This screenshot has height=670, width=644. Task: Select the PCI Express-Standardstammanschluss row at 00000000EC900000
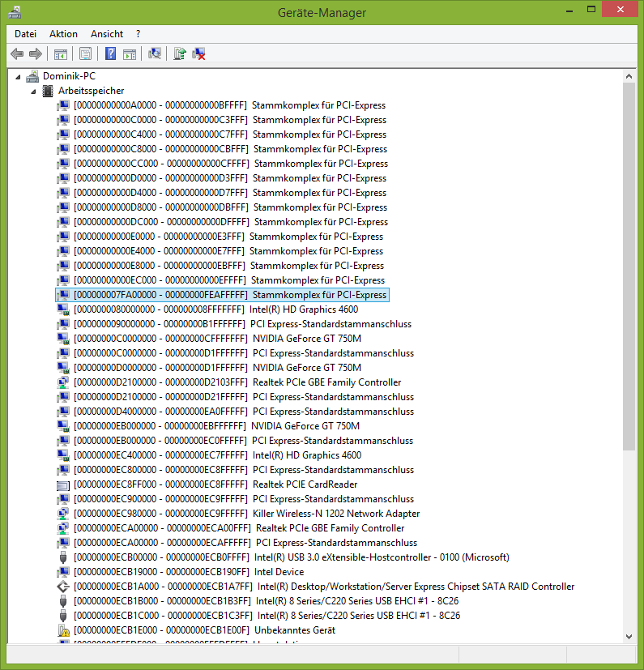(244, 499)
